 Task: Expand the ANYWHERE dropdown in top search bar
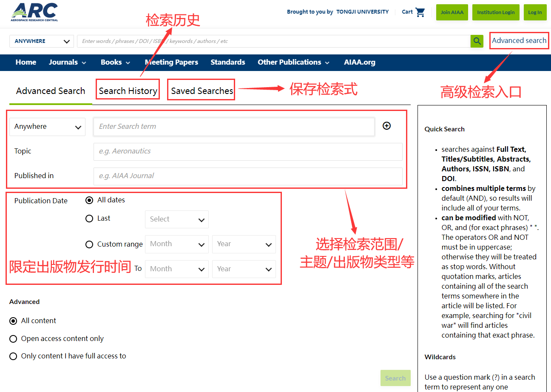coord(42,41)
